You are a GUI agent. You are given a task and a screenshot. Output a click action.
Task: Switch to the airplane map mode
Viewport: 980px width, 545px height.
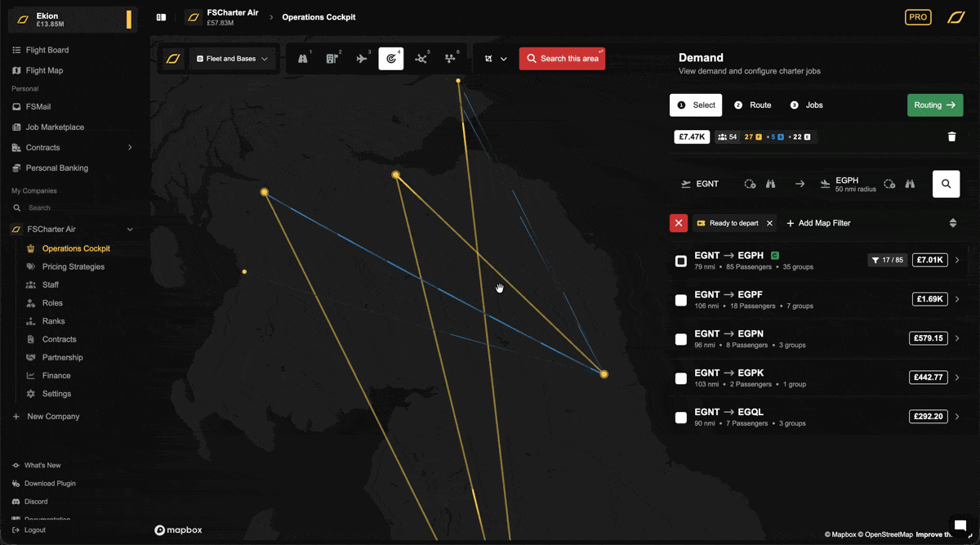pyautogui.click(x=362, y=59)
